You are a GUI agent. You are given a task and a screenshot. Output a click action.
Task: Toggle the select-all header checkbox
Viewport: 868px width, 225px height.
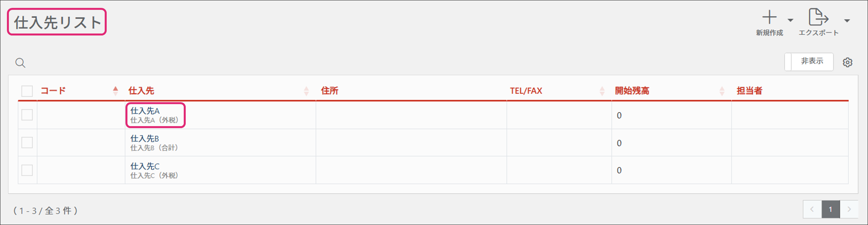point(27,91)
